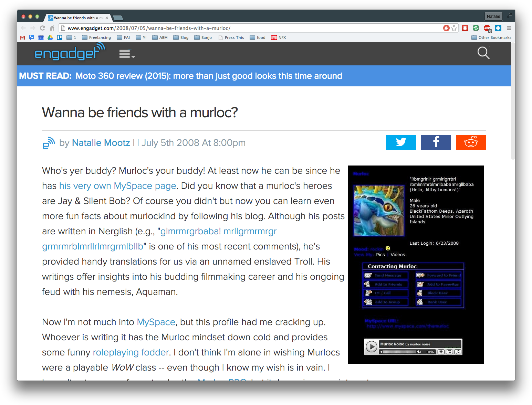Open the Chrome main menu
Viewport: 532px width, 405px height.
click(509, 28)
